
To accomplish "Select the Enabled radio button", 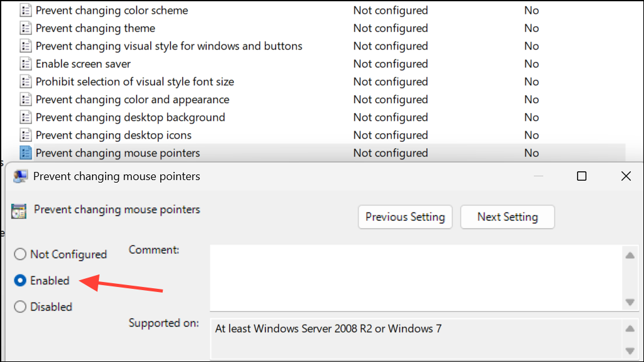I will tap(19, 281).
